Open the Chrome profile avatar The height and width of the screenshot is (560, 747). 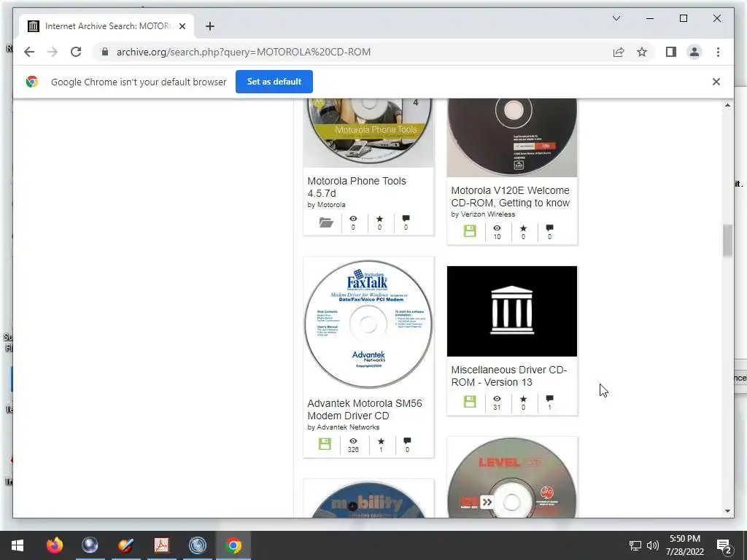tap(694, 52)
